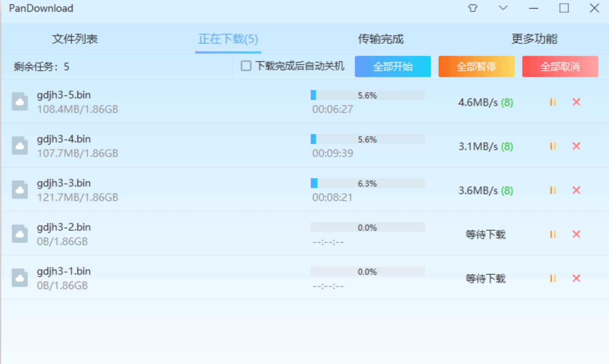
Task: Click the 0.0% progress bar of gdjh3-1.bin
Action: 368,271
